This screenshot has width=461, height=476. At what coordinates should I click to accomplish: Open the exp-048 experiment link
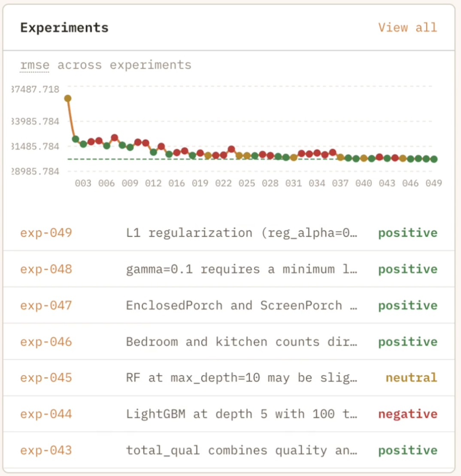(46, 269)
